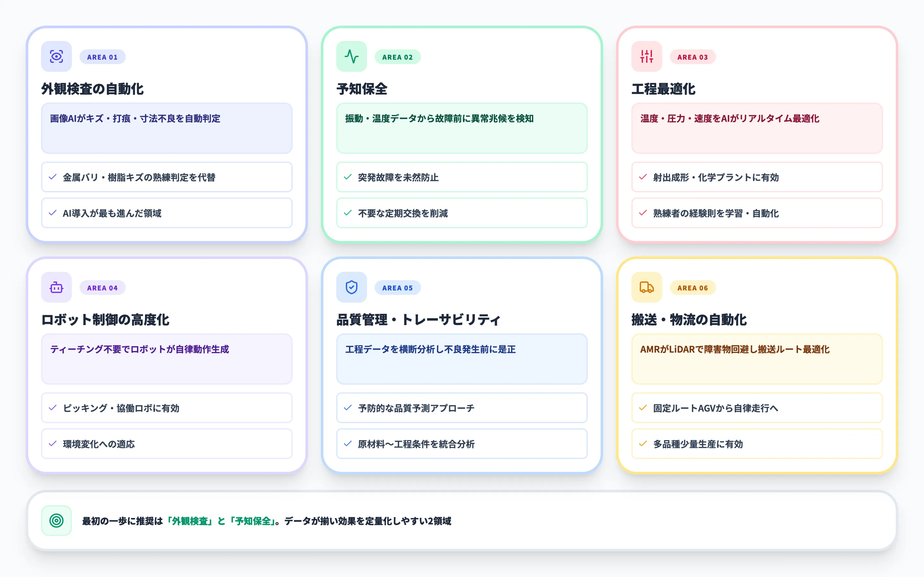This screenshot has width=924, height=577.
Task: Click the waveform icon in the 予知保全 card
Action: coord(351,56)
